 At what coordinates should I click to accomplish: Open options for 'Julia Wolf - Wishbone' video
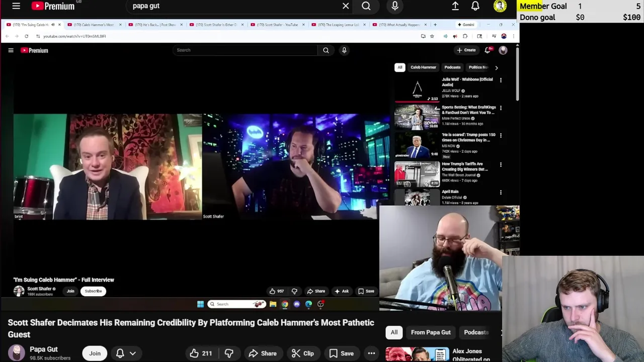[501, 80]
